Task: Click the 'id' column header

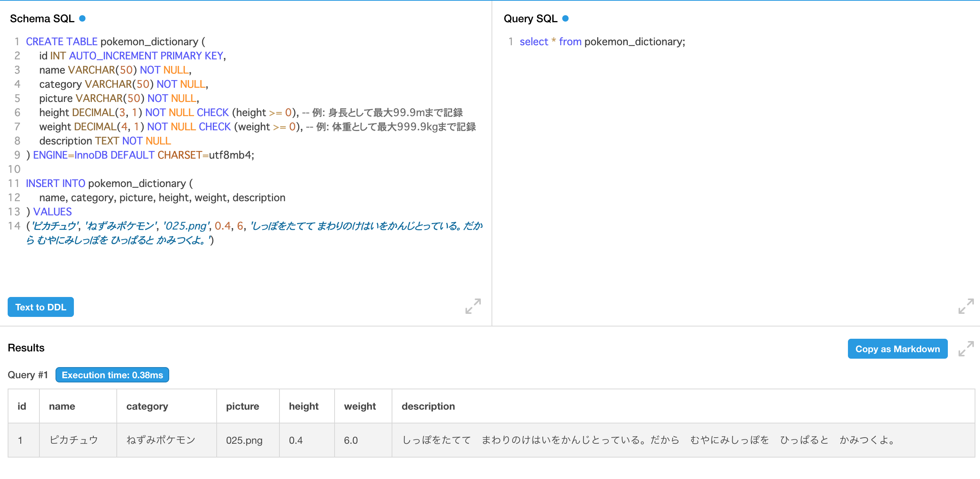Action: 23,406
